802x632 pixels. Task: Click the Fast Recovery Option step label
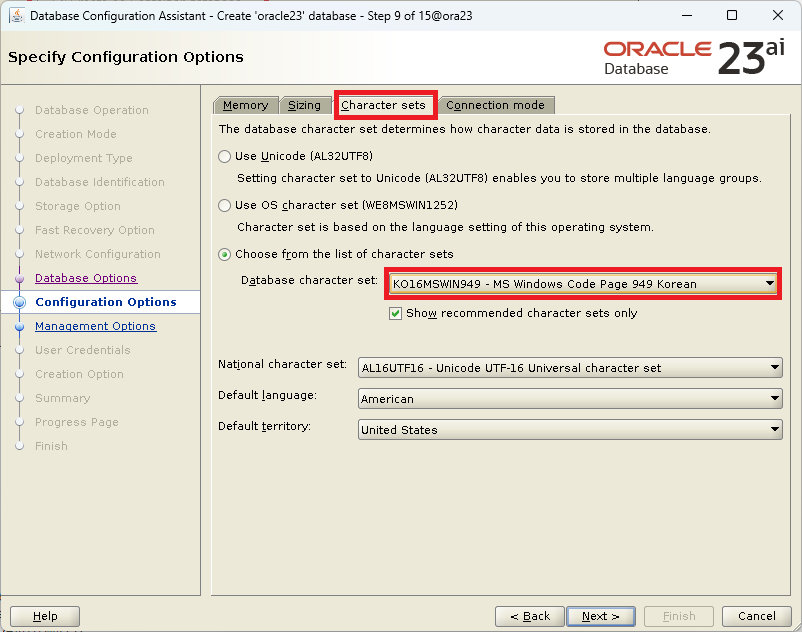tap(95, 230)
